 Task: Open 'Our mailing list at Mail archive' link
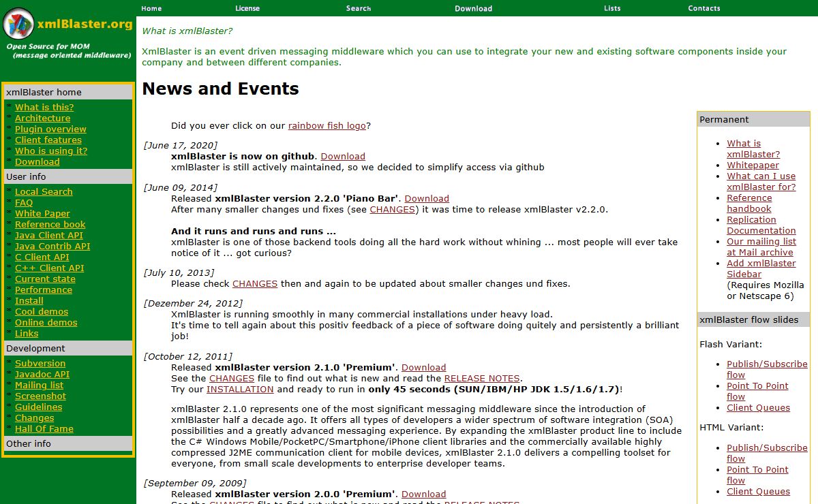(761, 247)
